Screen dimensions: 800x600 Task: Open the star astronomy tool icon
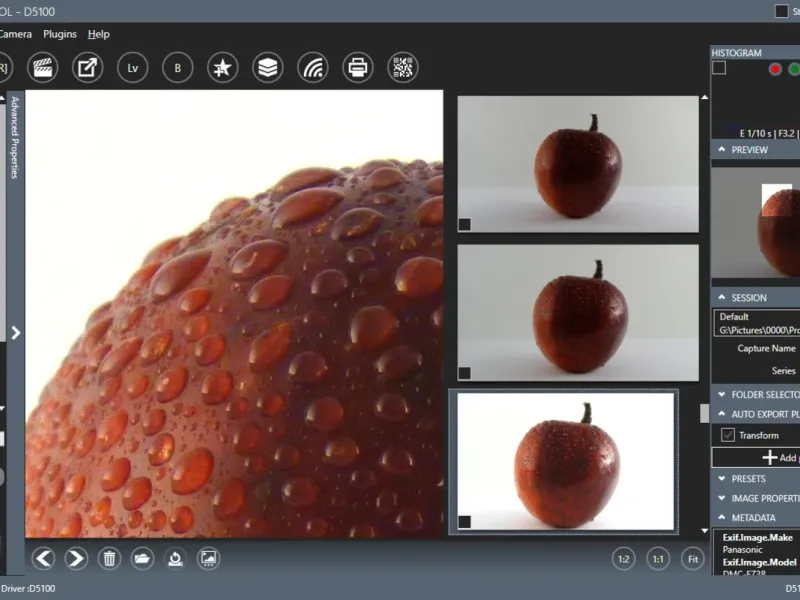(x=222, y=67)
